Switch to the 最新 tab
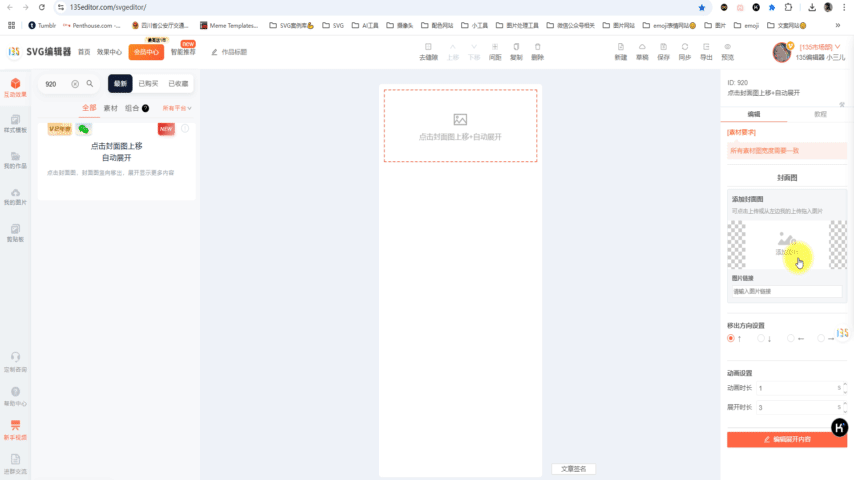 coord(120,83)
